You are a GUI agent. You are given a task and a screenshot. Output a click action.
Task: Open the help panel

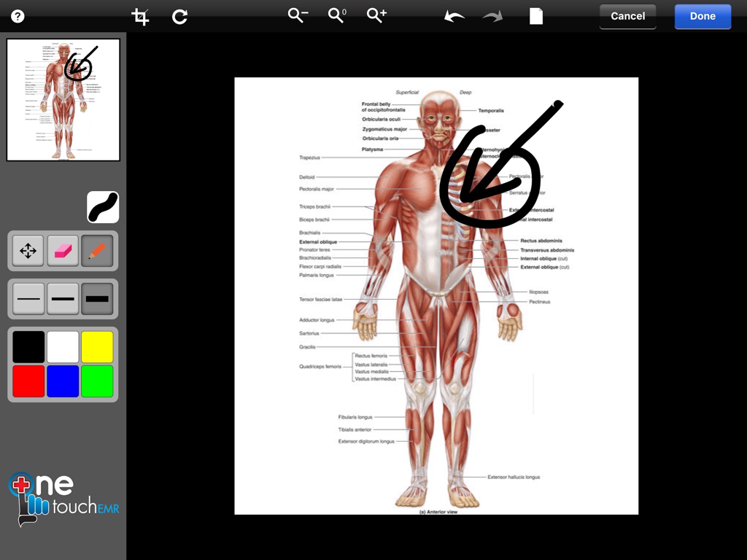point(17,16)
